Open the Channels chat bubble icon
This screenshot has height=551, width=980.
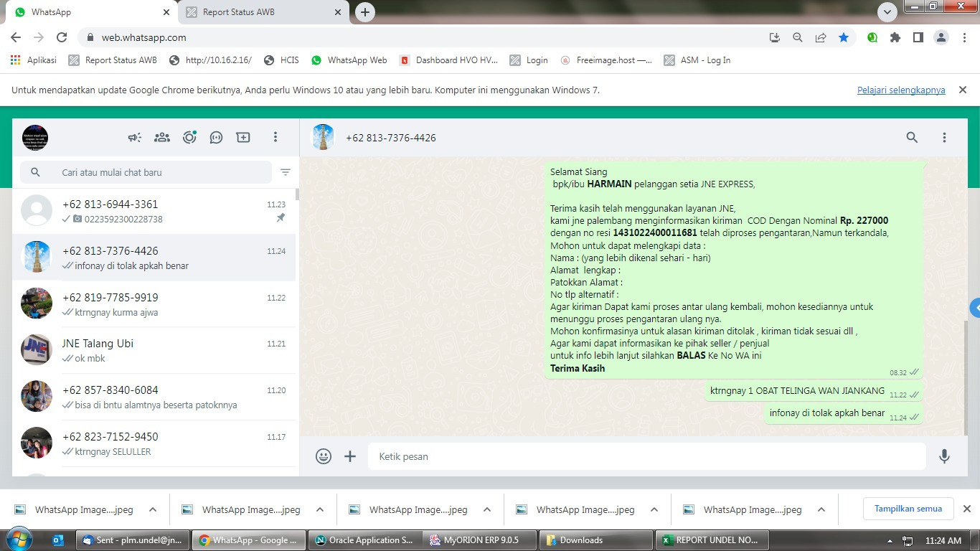(216, 137)
